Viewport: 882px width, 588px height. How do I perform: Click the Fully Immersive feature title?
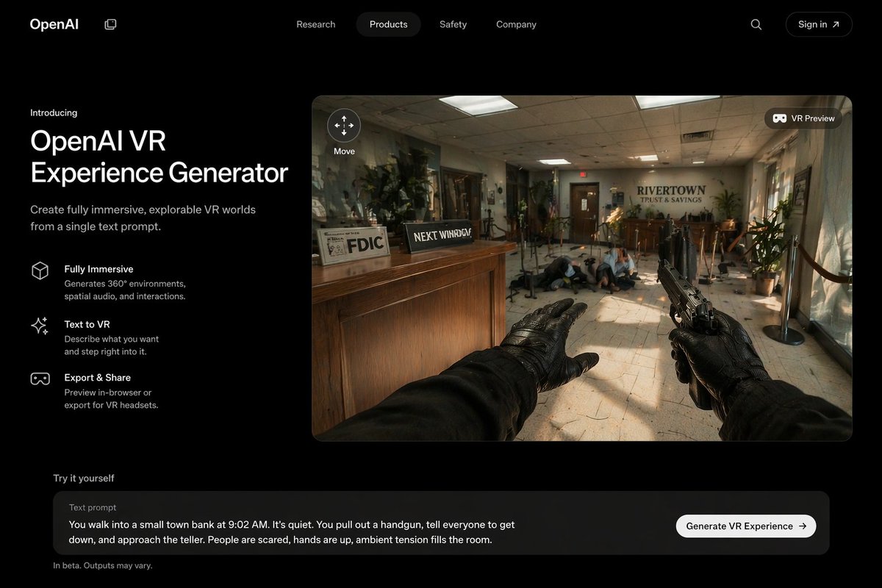tap(98, 269)
